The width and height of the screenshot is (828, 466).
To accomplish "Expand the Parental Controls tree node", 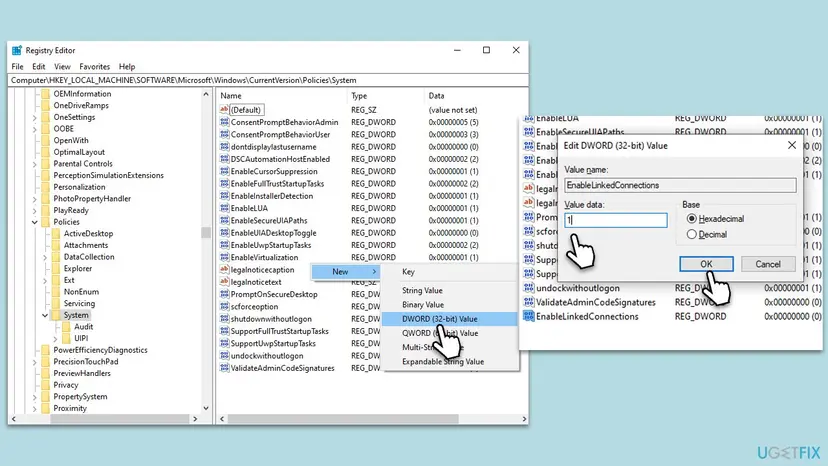I will 35,164.
